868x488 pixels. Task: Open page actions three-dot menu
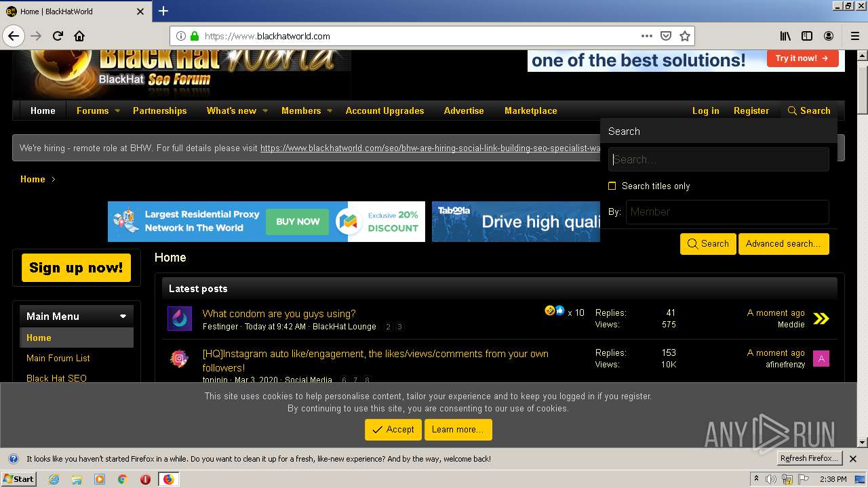(x=647, y=36)
